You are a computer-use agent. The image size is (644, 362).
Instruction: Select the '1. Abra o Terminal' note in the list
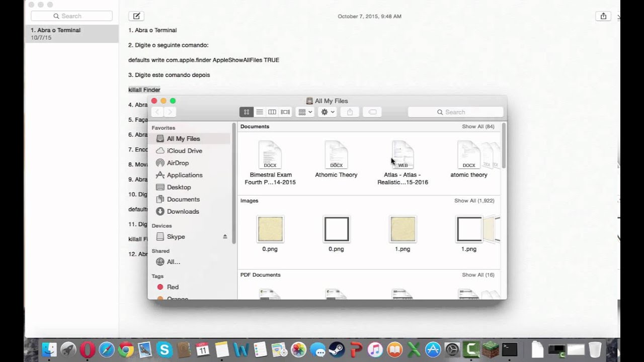tap(71, 34)
